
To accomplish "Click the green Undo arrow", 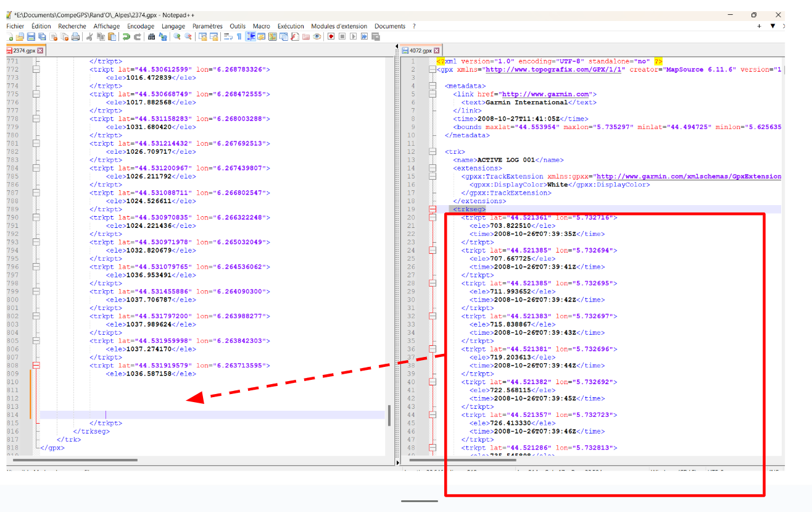I will (125, 36).
